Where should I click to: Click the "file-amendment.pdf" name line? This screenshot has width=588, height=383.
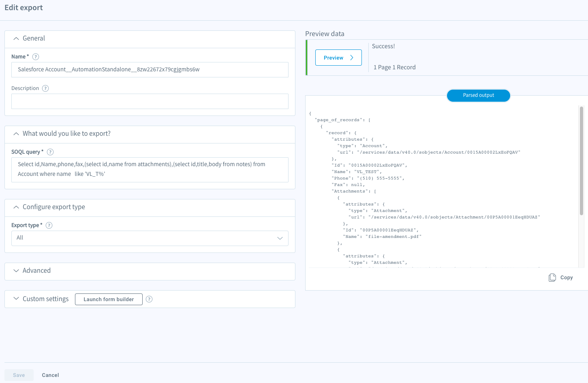[382, 237]
